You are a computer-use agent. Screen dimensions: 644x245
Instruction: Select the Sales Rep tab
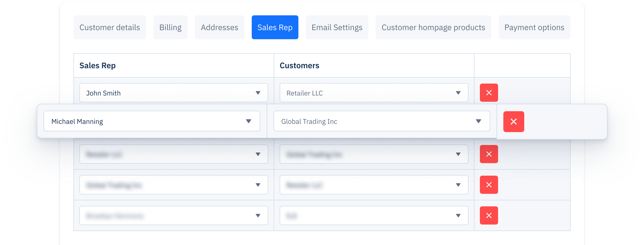[x=275, y=27]
